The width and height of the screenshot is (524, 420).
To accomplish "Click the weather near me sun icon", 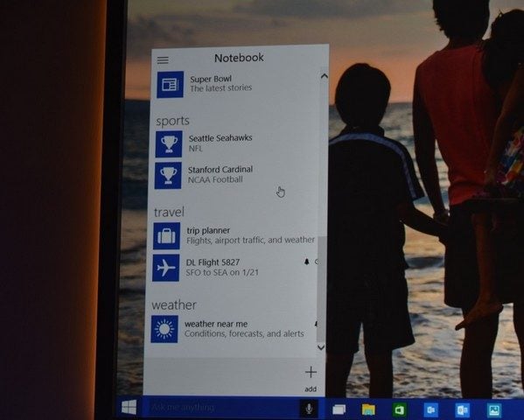I will 164,329.
